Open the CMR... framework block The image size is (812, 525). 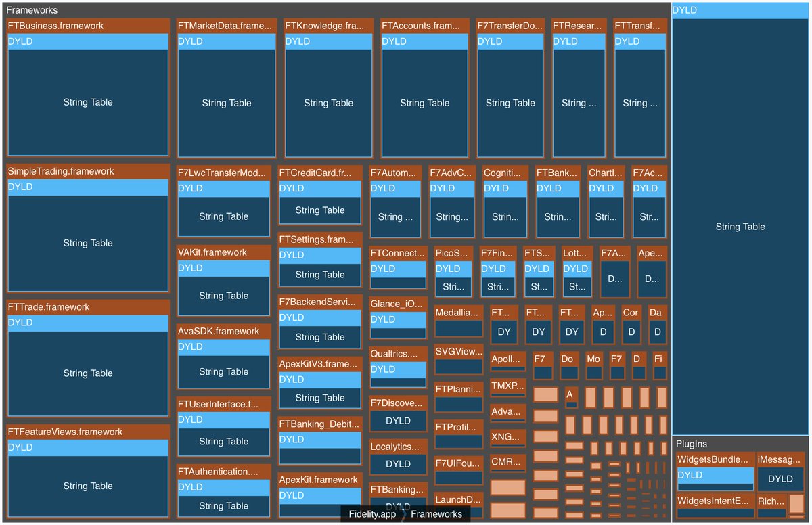(508, 463)
